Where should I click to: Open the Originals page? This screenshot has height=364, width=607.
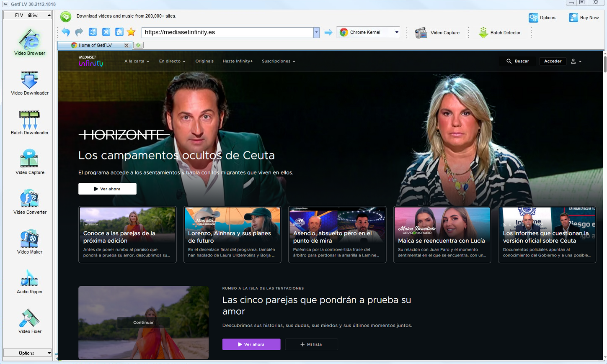[204, 61]
